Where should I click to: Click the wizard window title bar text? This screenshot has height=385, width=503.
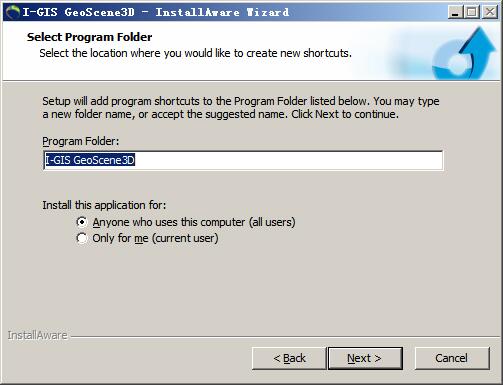156,12
